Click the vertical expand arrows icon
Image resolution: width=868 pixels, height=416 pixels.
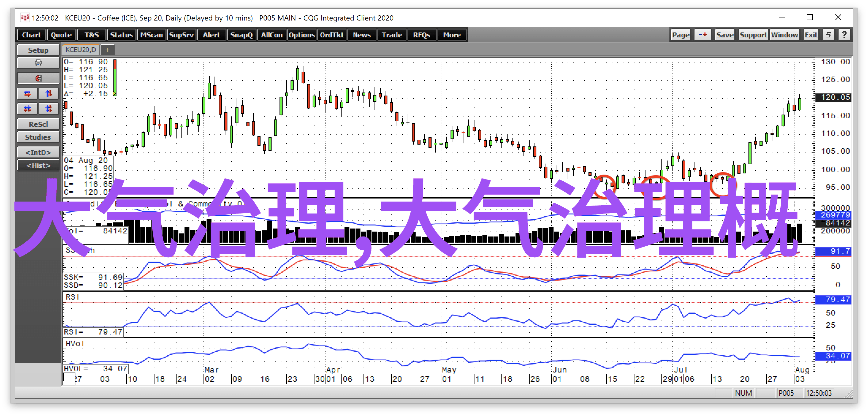[48, 93]
